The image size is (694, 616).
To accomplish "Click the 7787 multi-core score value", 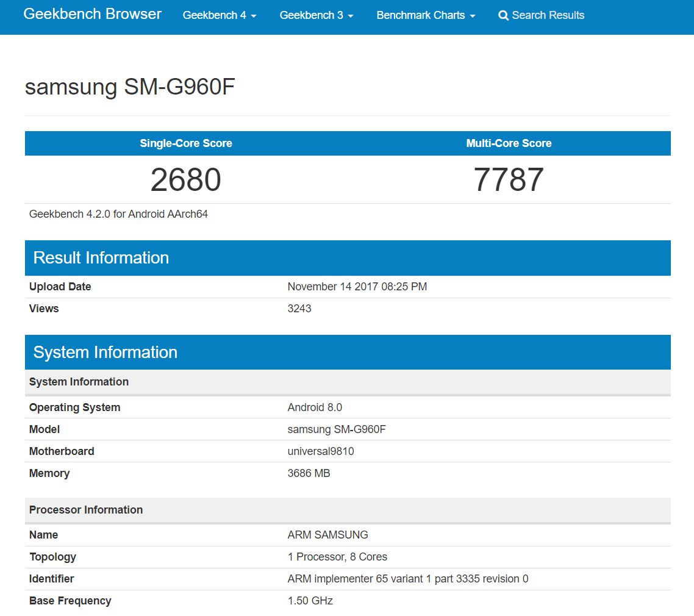I will (509, 179).
